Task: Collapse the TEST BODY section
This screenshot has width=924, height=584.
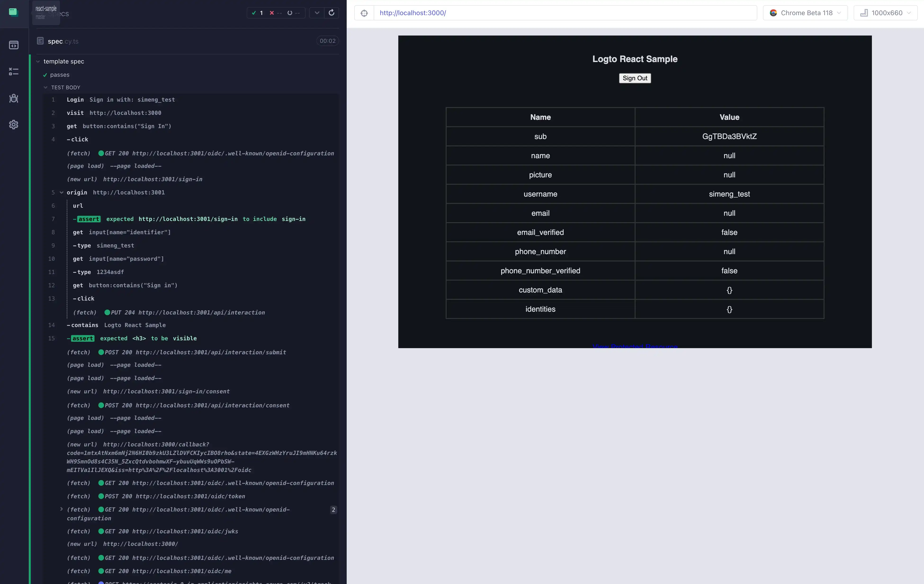Action: click(46, 87)
